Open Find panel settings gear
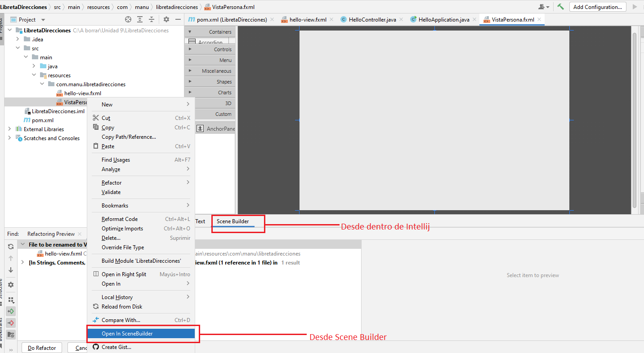The image size is (644, 353). (x=11, y=285)
